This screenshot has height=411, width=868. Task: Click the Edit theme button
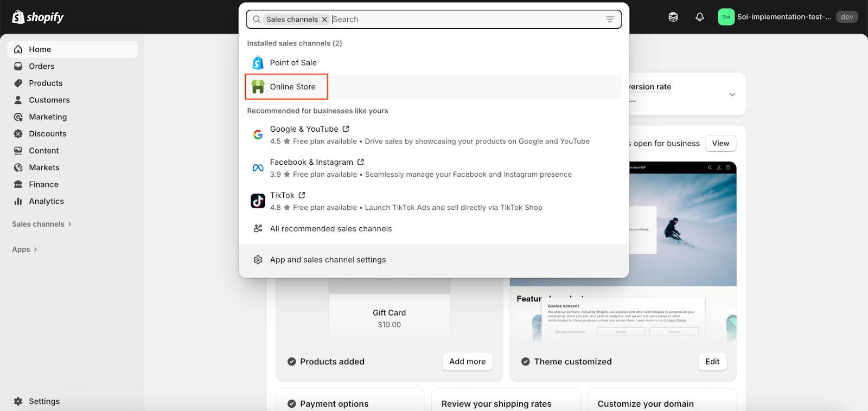712,362
